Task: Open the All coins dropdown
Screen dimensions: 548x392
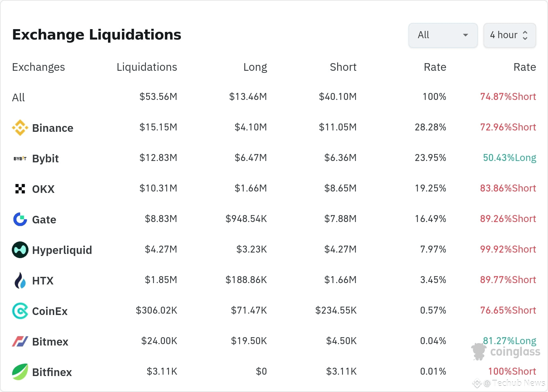Action: (x=443, y=35)
